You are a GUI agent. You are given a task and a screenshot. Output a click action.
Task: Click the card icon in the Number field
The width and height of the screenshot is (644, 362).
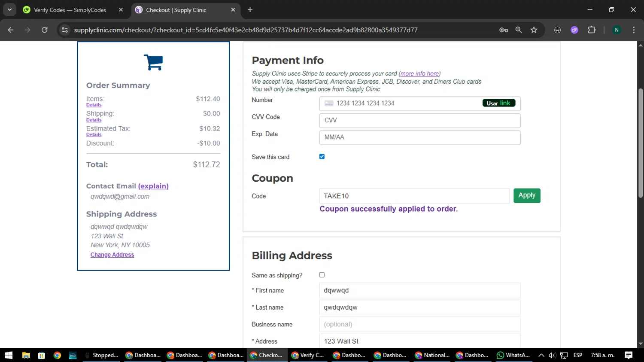(329, 103)
